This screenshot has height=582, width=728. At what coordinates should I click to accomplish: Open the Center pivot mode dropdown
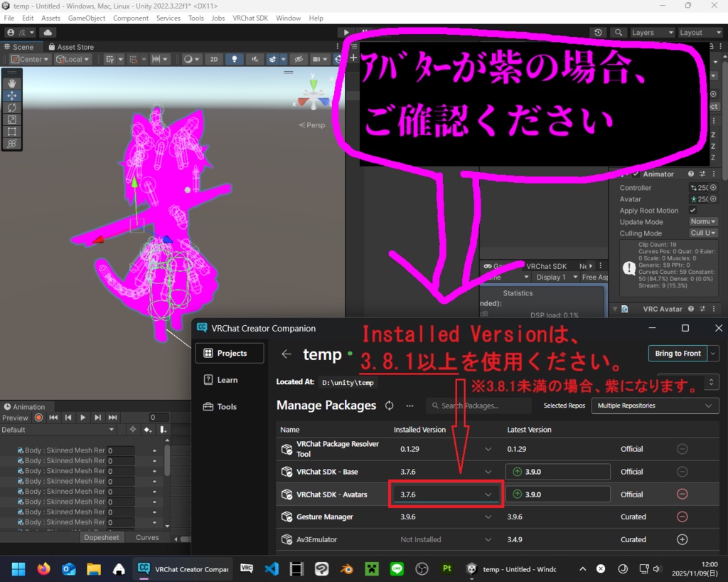coord(30,60)
